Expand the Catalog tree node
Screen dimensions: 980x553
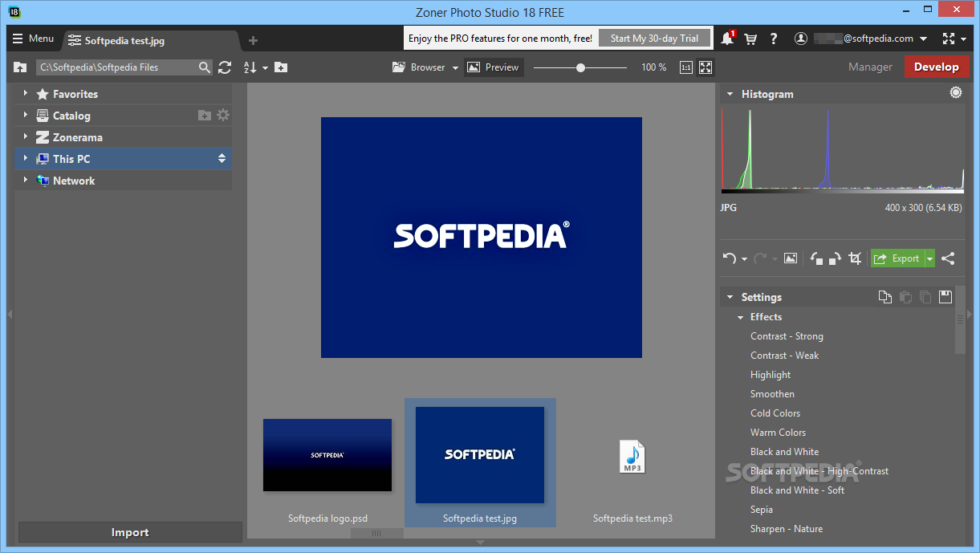click(x=26, y=115)
